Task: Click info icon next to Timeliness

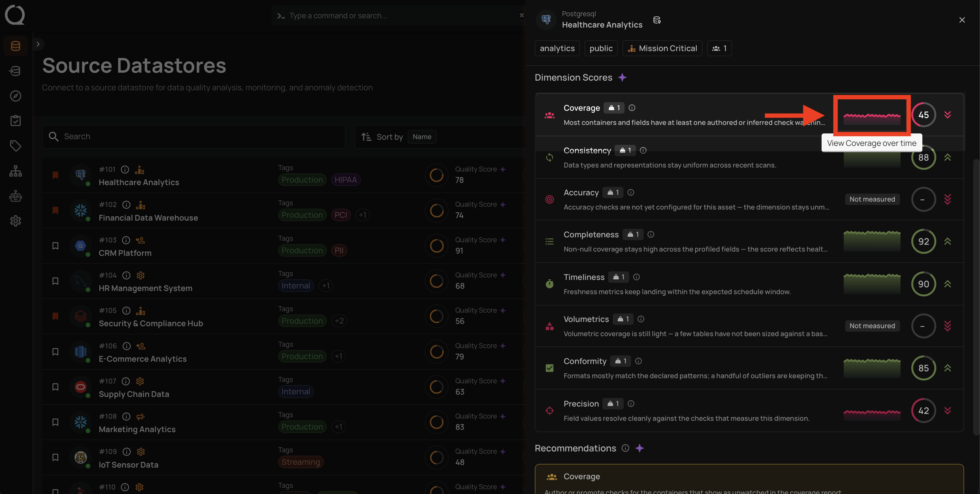Action: click(x=636, y=277)
